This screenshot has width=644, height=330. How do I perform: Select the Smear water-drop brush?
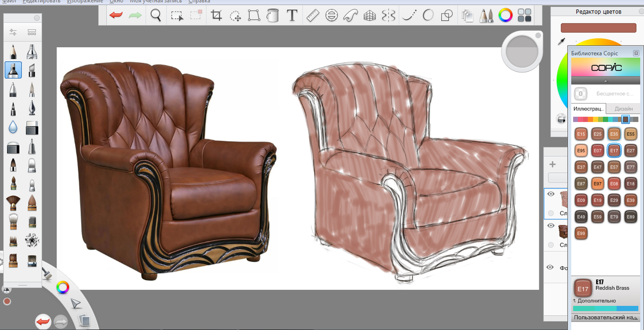tap(13, 127)
